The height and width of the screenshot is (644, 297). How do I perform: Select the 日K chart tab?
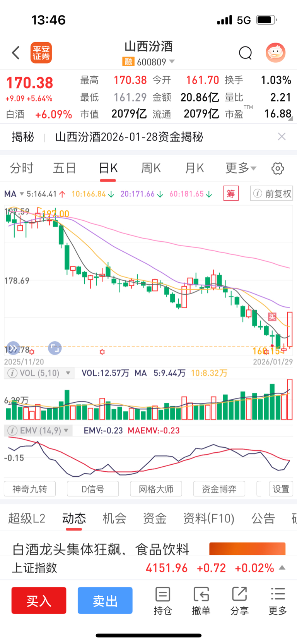pos(108,168)
